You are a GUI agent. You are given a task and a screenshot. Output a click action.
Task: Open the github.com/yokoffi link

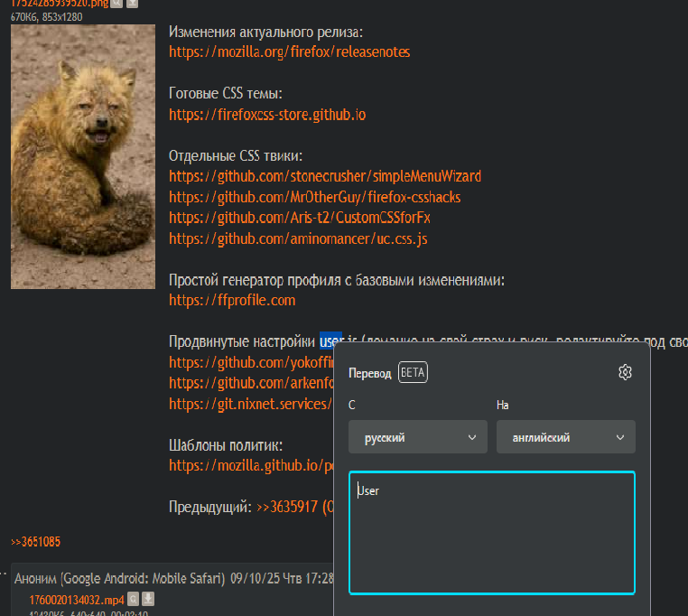251,363
